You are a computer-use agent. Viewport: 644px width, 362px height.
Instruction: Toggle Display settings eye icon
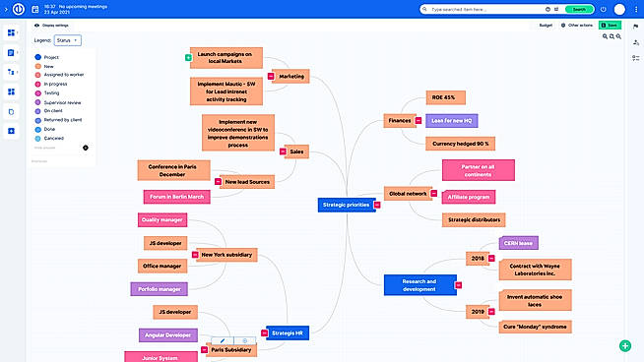click(x=37, y=26)
